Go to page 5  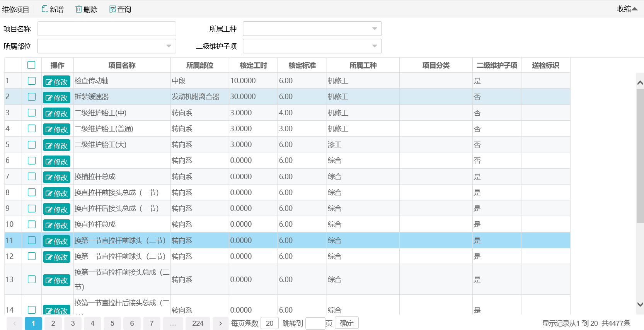tap(112, 323)
